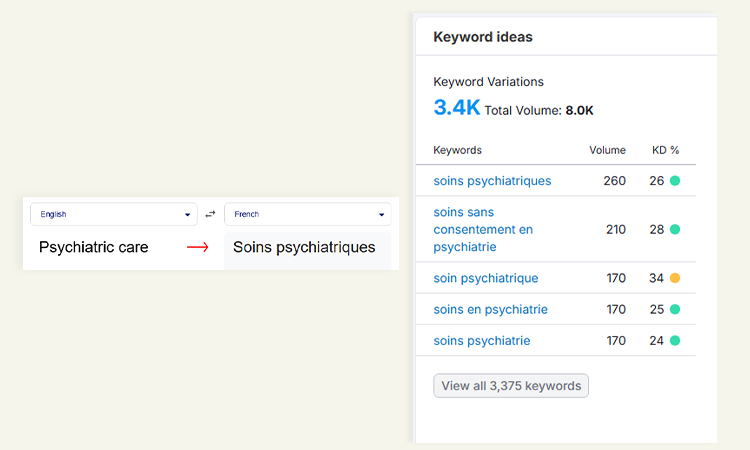
Task: Click the 'Keyword ideas' panel title
Action: coord(483,37)
